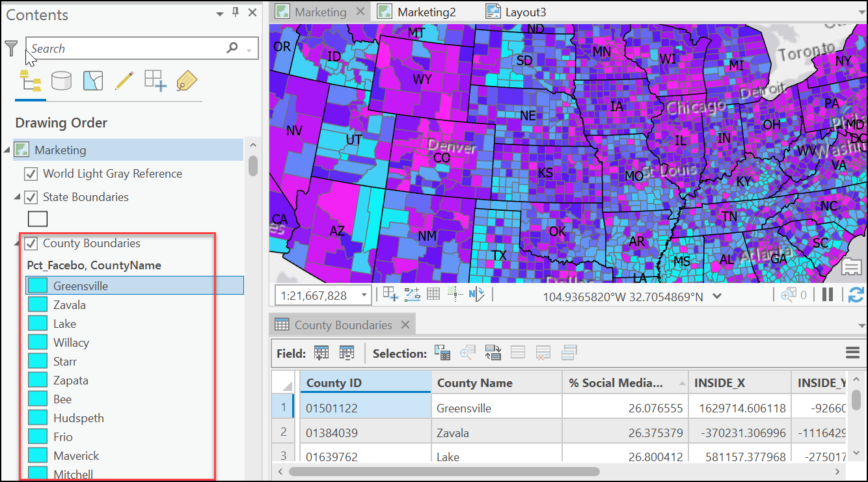Pin the Contents pane with auto-hide icon
The height and width of the screenshot is (482, 868).
click(236, 12)
